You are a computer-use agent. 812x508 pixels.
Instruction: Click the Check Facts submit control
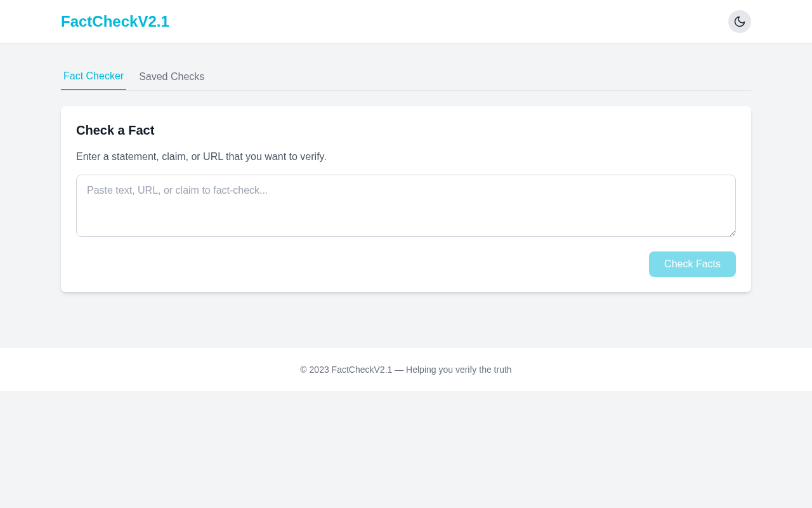pos(692,264)
